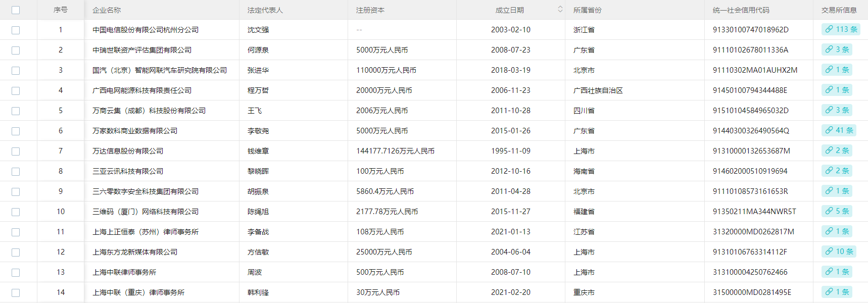The width and height of the screenshot is (868, 303).
Task: Open company 万达信息股份有限公司
Action: tap(128, 151)
